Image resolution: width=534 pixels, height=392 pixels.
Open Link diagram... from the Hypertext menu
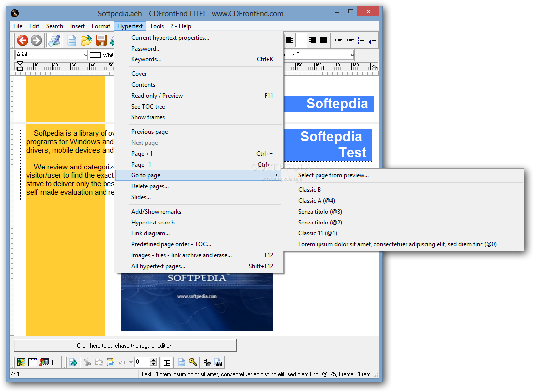[x=199, y=233]
